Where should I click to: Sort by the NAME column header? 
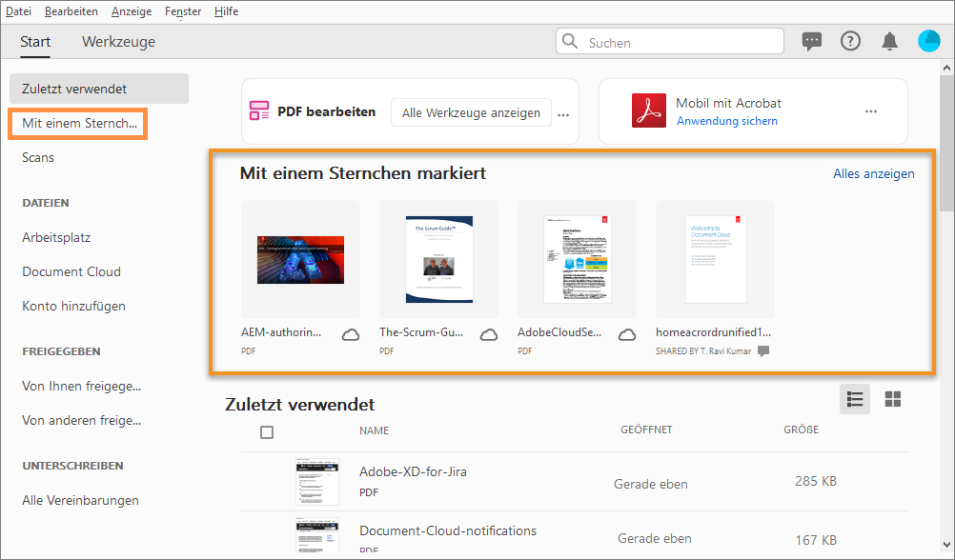click(x=374, y=430)
